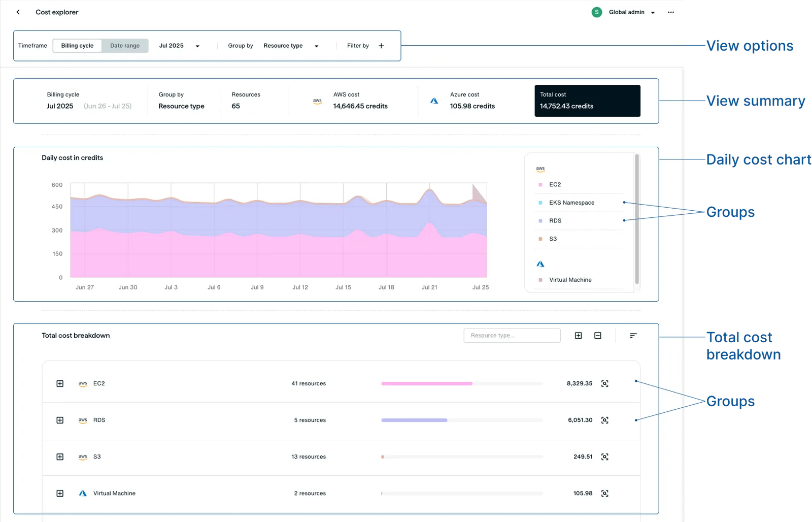Click the '41 resources' count
812x522 pixels.
[309, 384]
